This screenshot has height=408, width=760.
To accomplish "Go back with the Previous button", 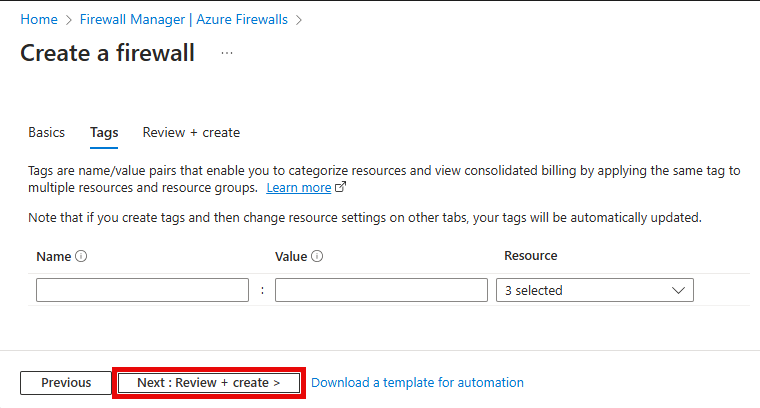I will click(66, 383).
